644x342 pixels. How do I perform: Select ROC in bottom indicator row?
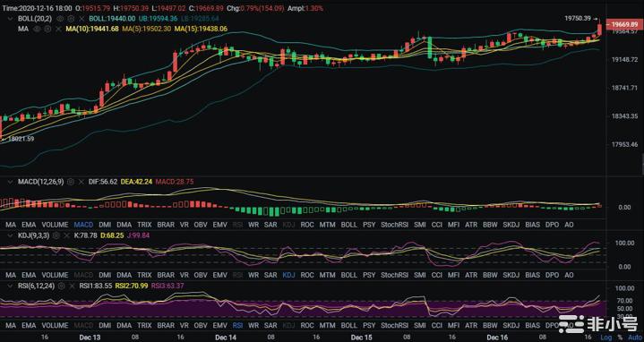[307, 325]
